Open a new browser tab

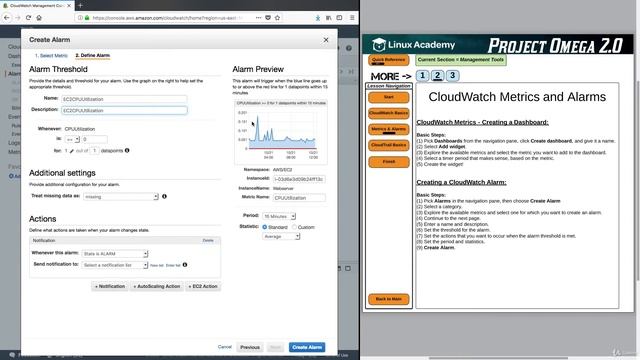(80, 6)
